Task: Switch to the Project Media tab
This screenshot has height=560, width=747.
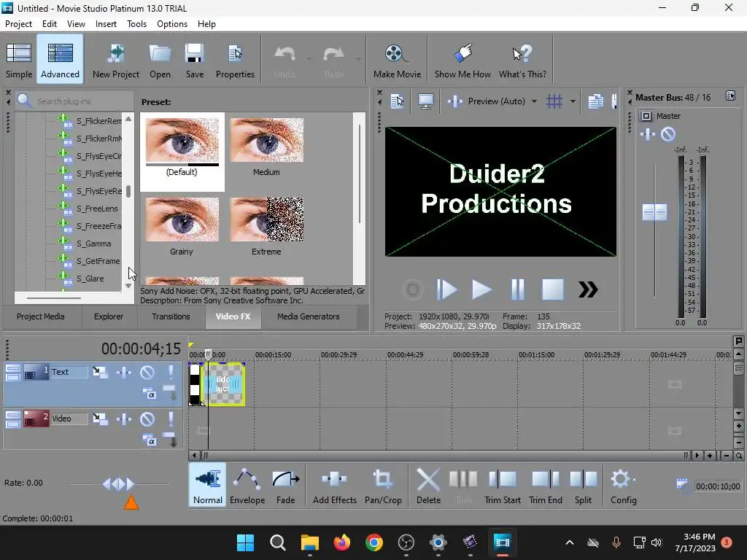Action: click(41, 316)
